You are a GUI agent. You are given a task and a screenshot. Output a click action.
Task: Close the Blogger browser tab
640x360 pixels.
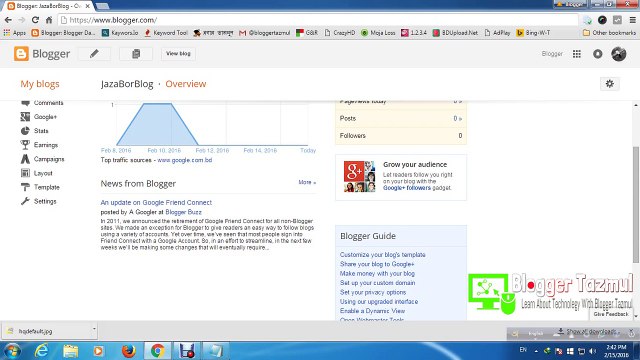(87, 6)
